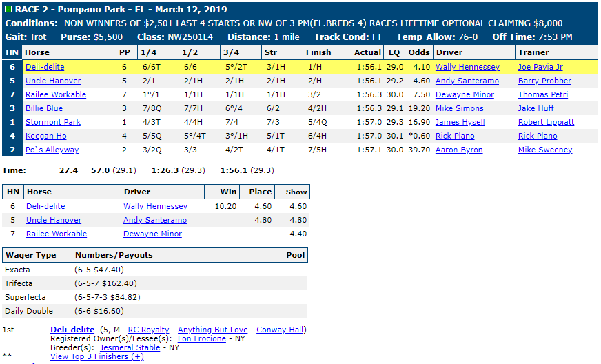Click the Trifecta payout (6-5-7 $162.40)

click(105, 283)
